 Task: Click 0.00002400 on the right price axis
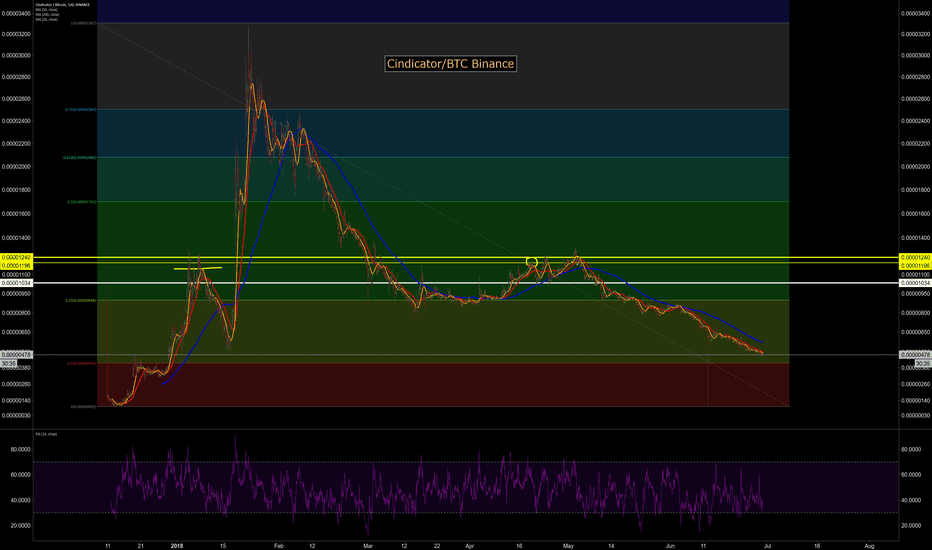click(x=915, y=121)
